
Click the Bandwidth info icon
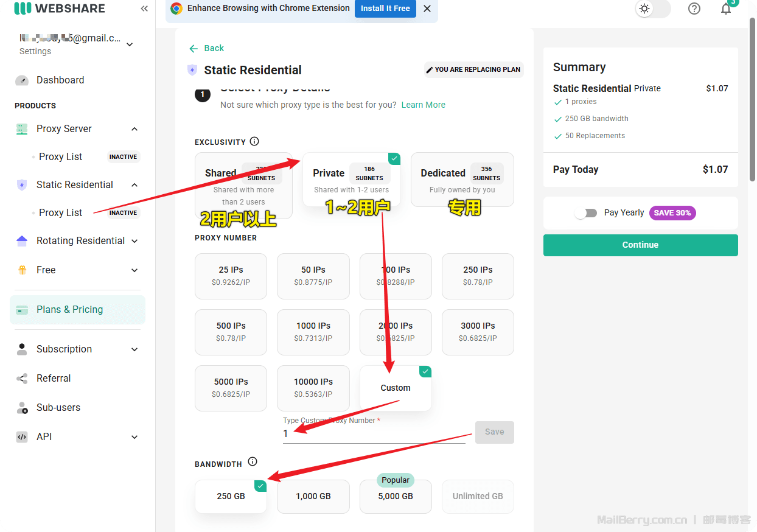(253, 461)
